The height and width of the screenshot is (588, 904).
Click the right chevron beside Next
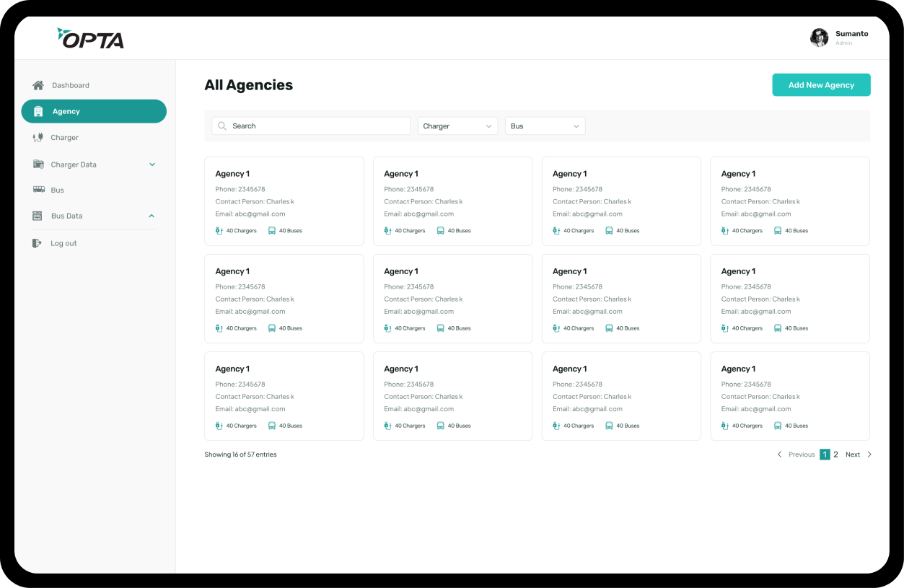click(x=869, y=455)
